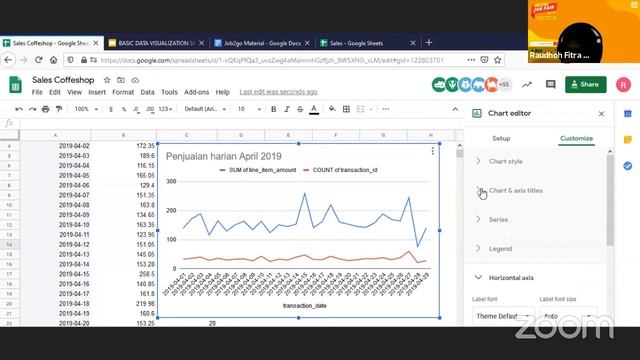The width and height of the screenshot is (640, 360).
Task: Open Label font size Auto dropdown
Action: click(569, 316)
